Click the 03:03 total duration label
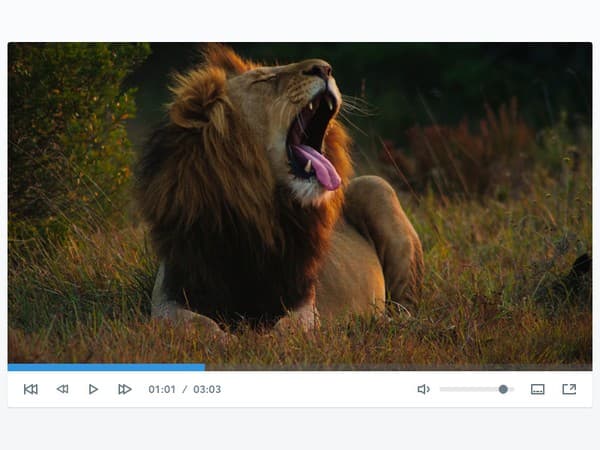Screen dimensions: 600x450 (207, 389)
